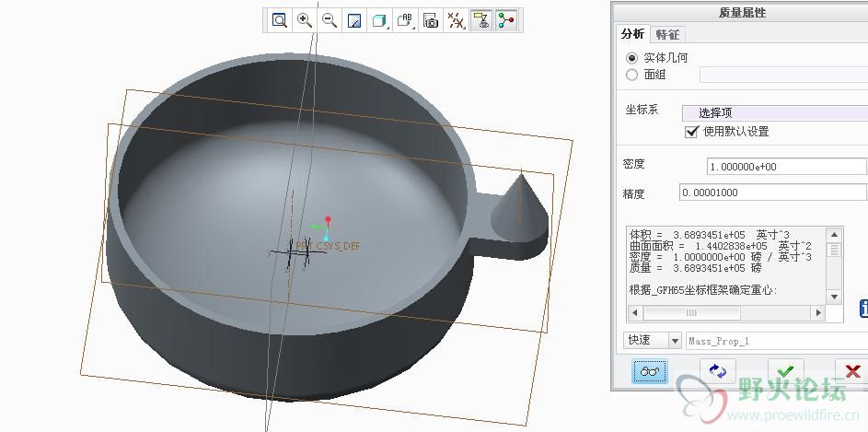Click the Repaint screen icon
Image resolution: width=868 pixels, height=432 pixels.
[354, 21]
